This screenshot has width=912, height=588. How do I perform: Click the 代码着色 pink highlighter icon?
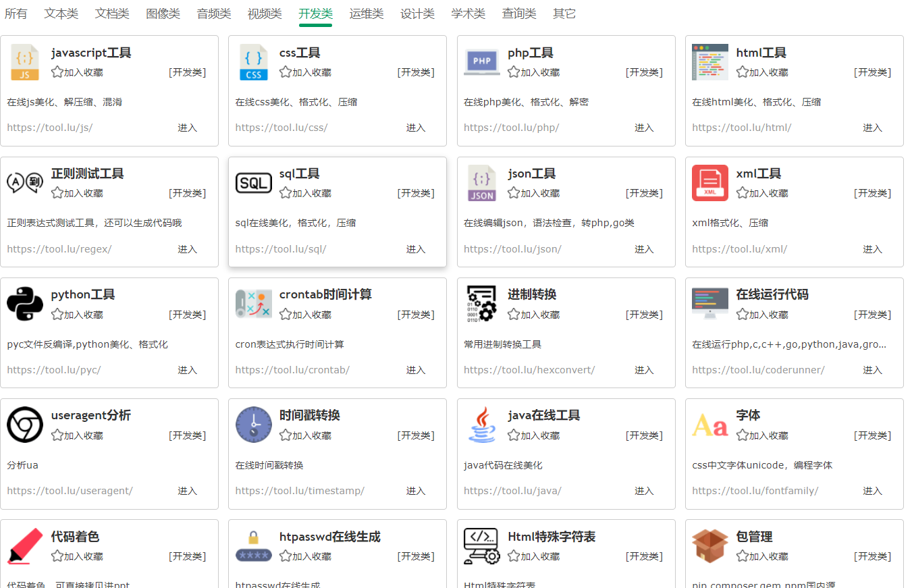point(25,545)
